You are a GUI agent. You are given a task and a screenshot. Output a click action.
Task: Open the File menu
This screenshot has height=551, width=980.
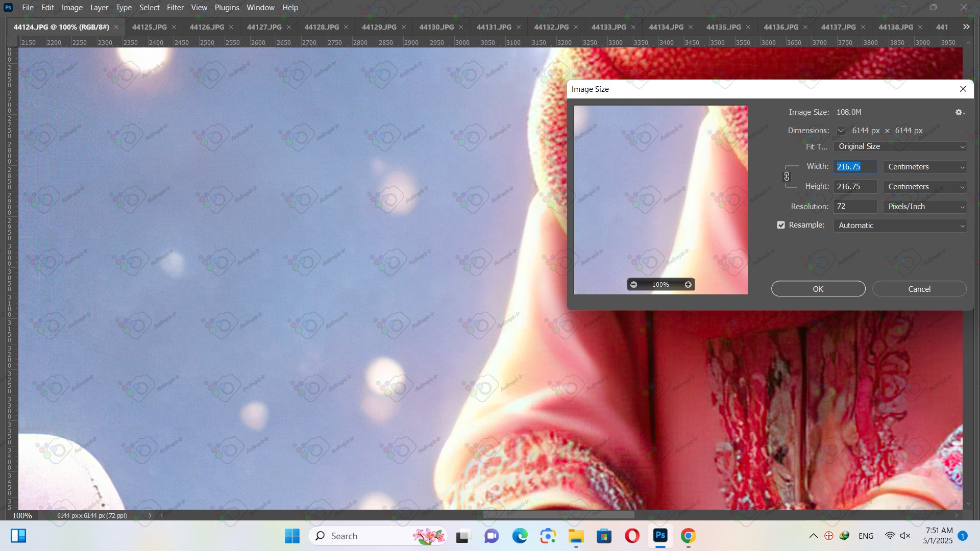tap(28, 8)
